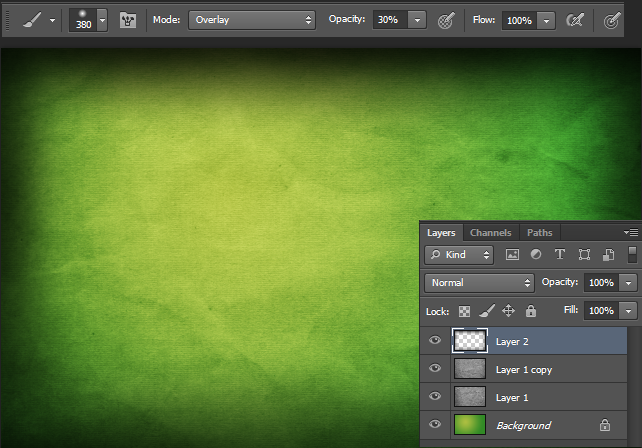Open the Layers panel flyout menu
The image size is (642, 448).
[x=631, y=233]
